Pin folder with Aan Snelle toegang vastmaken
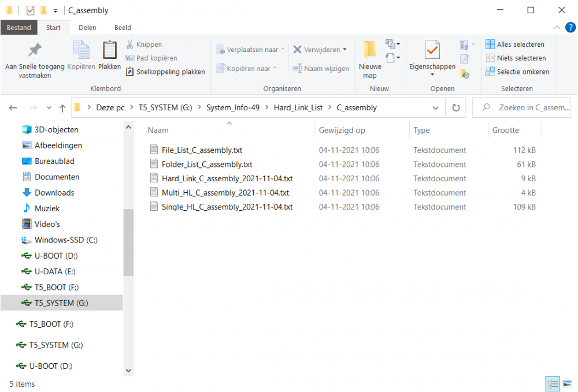578x392 pixels. pos(35,51)
